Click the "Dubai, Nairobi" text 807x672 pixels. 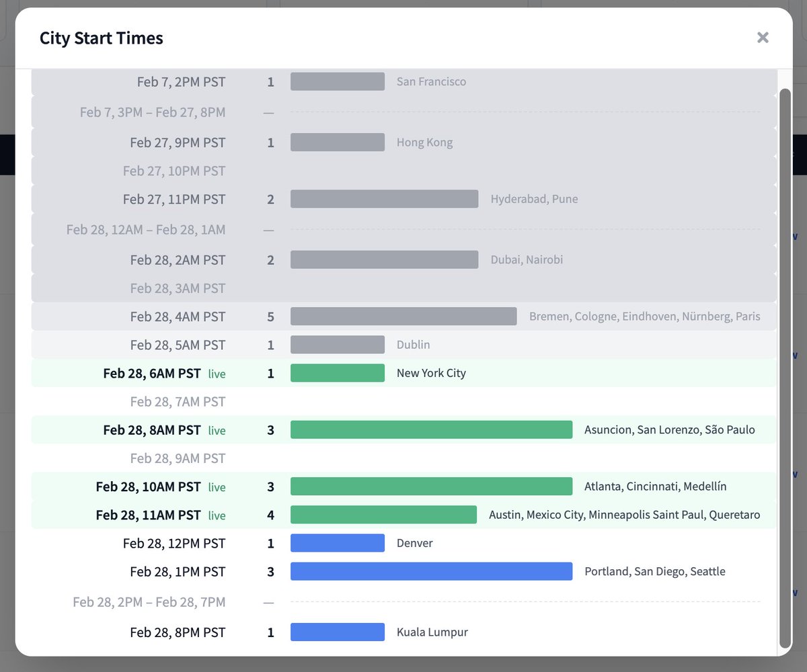coord(527,259)
